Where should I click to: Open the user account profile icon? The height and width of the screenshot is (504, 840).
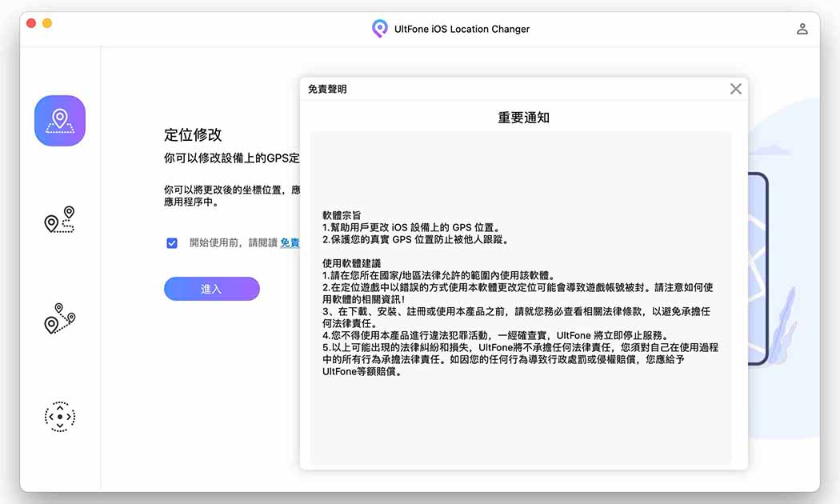coord(802,29)
